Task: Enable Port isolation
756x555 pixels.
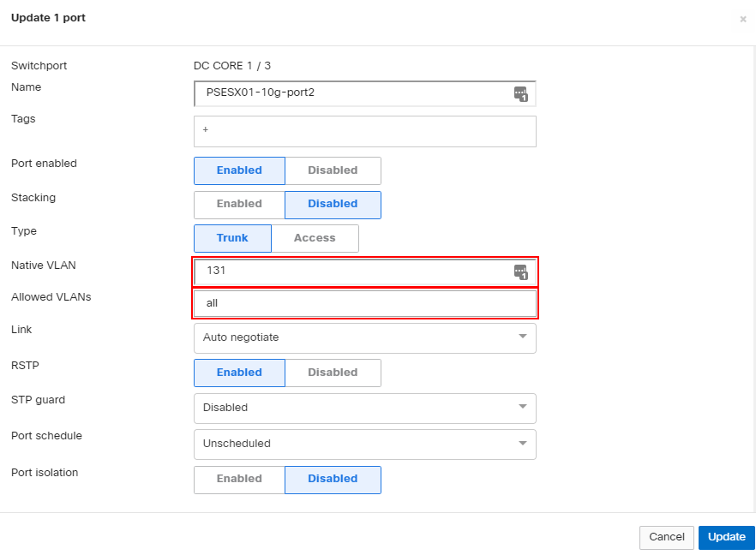Action: pyautogui.click(x=239, y=479)
